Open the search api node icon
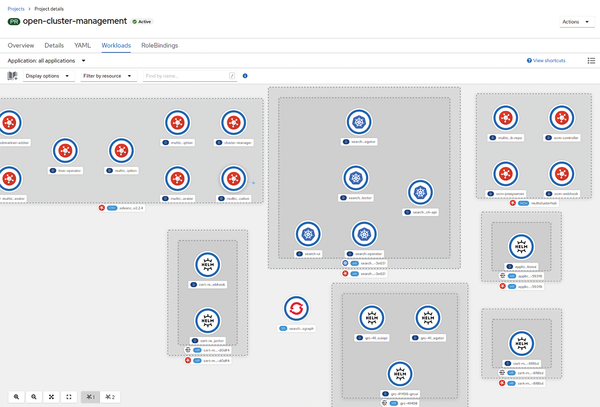 (420, 192)
